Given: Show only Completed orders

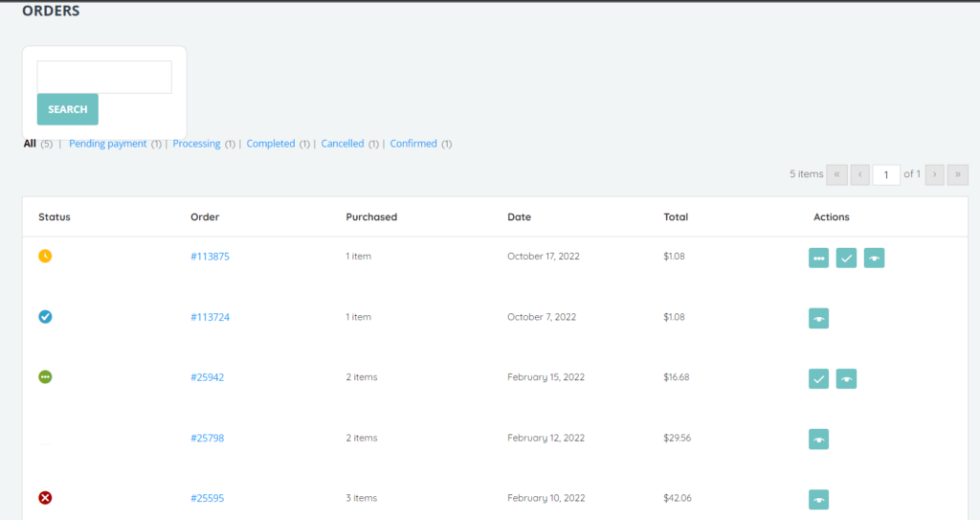Looking at the screenshot, I should pyautogui.click(x=271, y=144).
